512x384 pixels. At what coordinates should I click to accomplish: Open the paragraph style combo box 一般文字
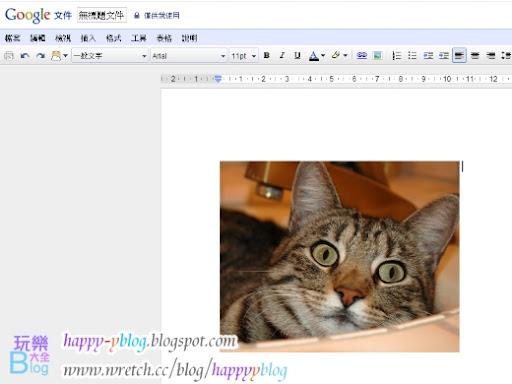(x=110, y=56)
